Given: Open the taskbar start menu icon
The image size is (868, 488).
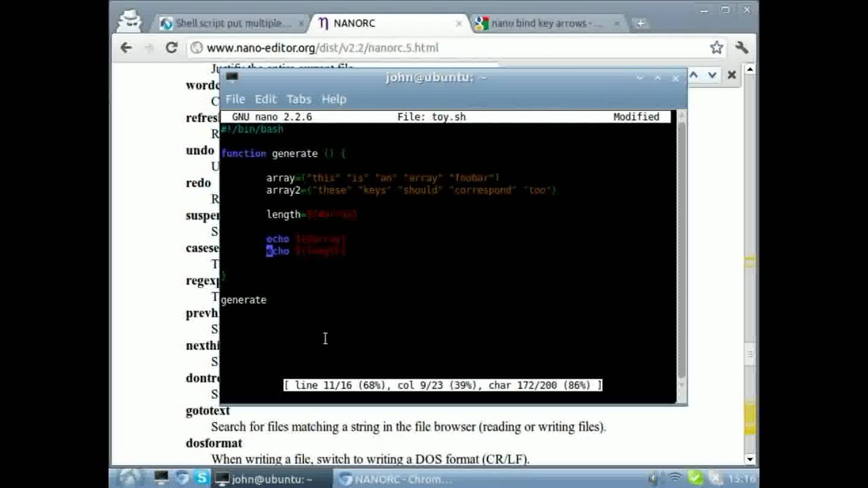Looking at the screenshot, I should click(130, 479).
